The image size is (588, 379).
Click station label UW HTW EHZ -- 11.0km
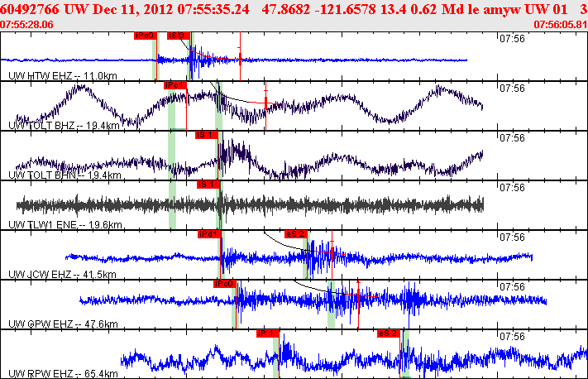tap(63, 76)
